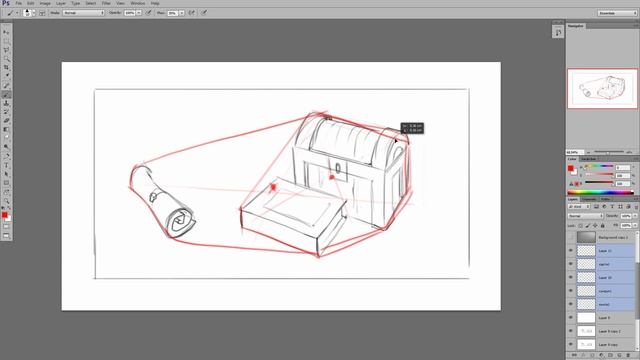Hide Layer 9 copy 2 with its eye icon

[571, 331]
